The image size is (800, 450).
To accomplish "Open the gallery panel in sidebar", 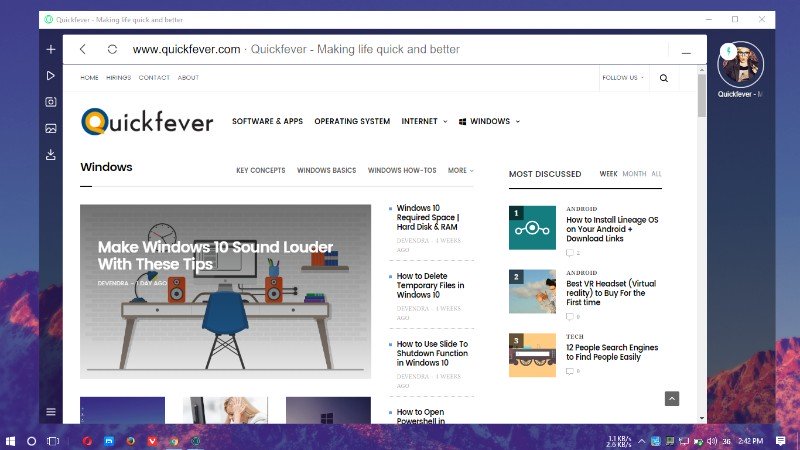I will (x=51, y=129).
